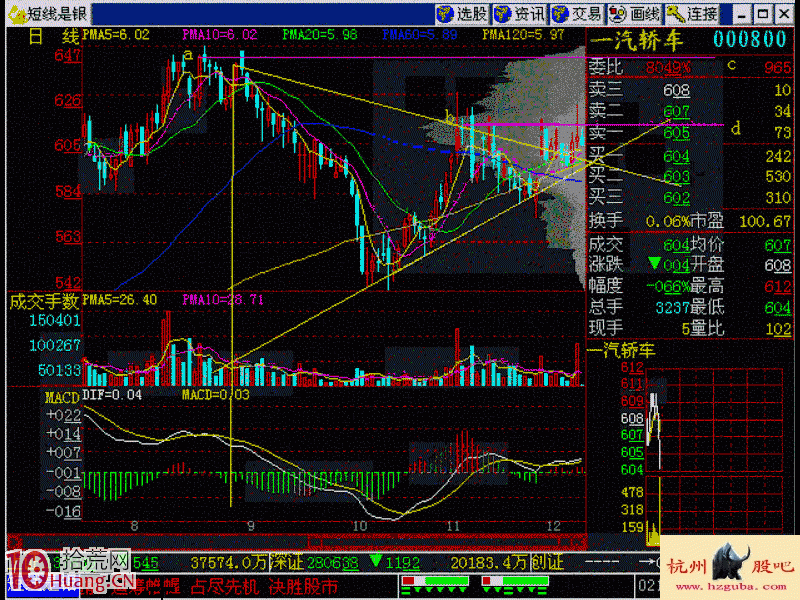
Task: Click the green down-triangle next to 涨跌
Action: click(x=653, y=264)
